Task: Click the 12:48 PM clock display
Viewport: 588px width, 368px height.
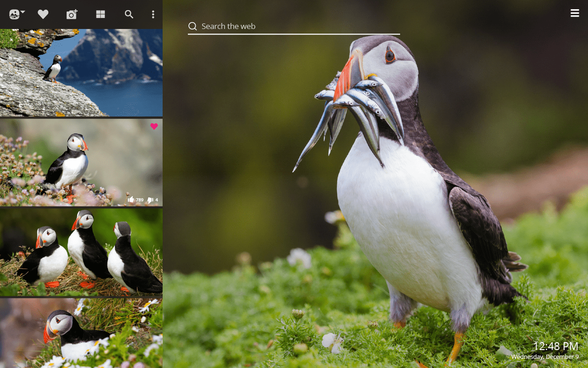Action: [555, 346]
